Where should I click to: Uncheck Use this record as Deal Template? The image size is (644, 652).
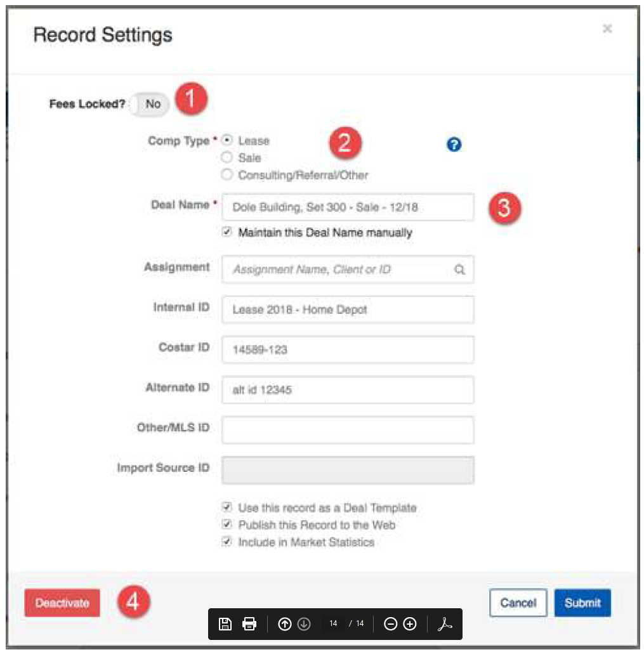click(227, 507)
